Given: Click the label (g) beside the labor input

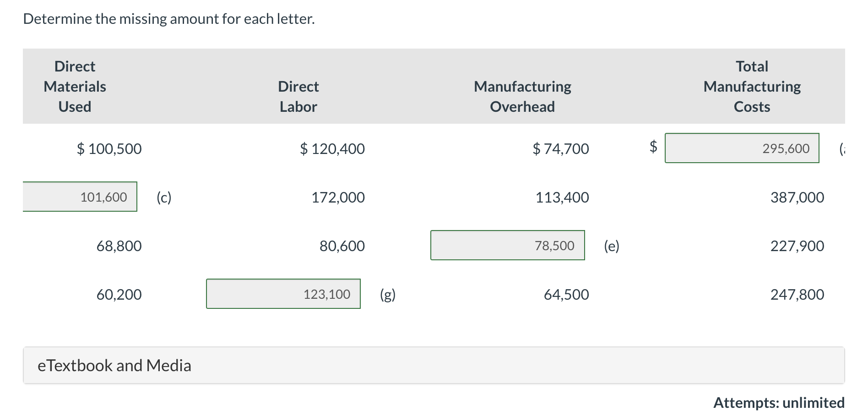Looking at the screenshot, I should coord(387,294).
